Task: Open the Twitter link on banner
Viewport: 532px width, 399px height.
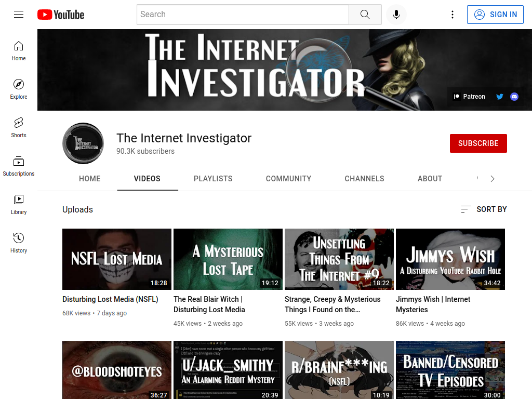Action: click(499, 97)
